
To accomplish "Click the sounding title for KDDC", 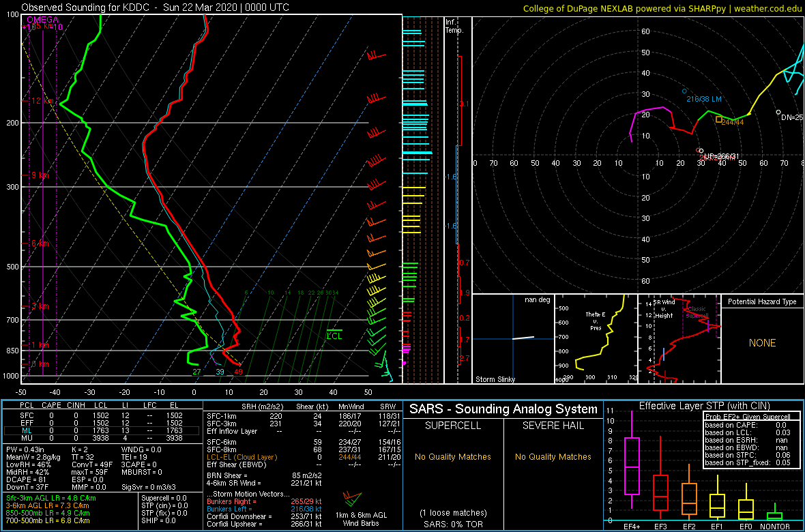I will [x=155, y=8].
